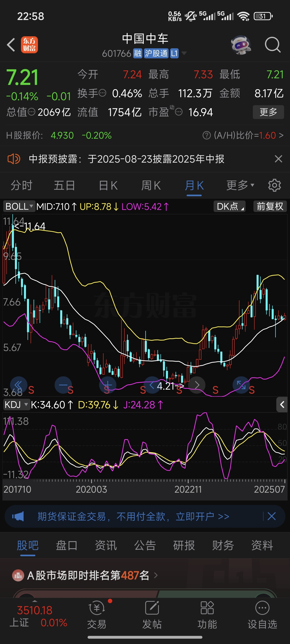This screenshot has width=290, height=644.
Task: Open the robot assistant avatar
Action: 241,45
